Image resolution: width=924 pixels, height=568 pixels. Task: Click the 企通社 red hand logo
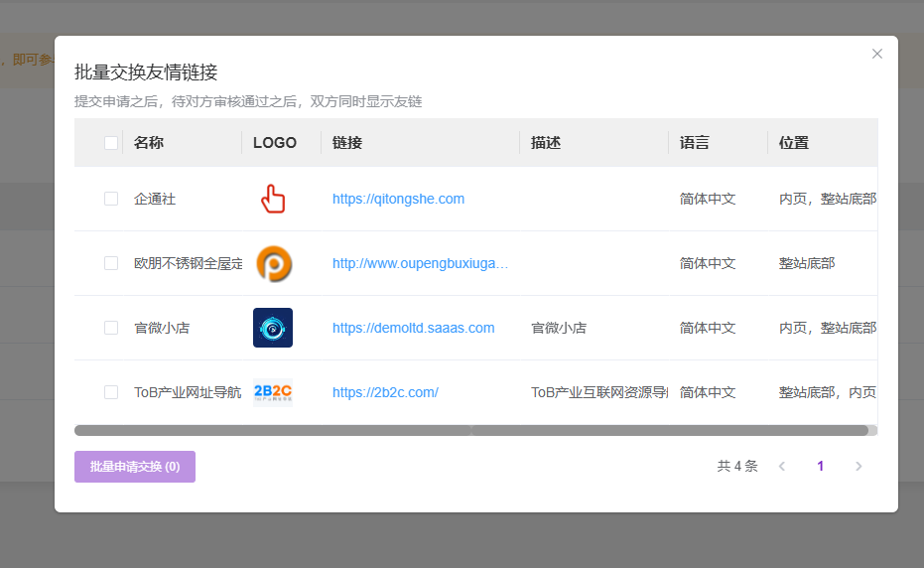273,199
